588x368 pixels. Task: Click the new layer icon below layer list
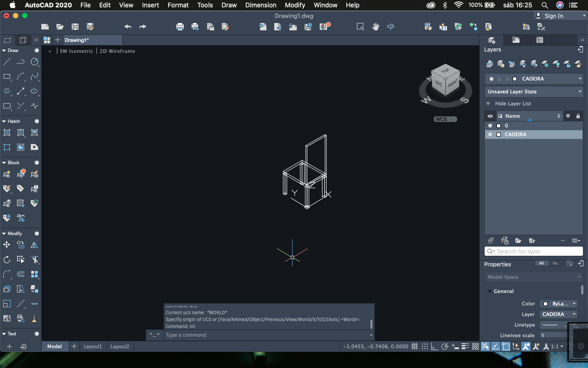pos(491,241)
